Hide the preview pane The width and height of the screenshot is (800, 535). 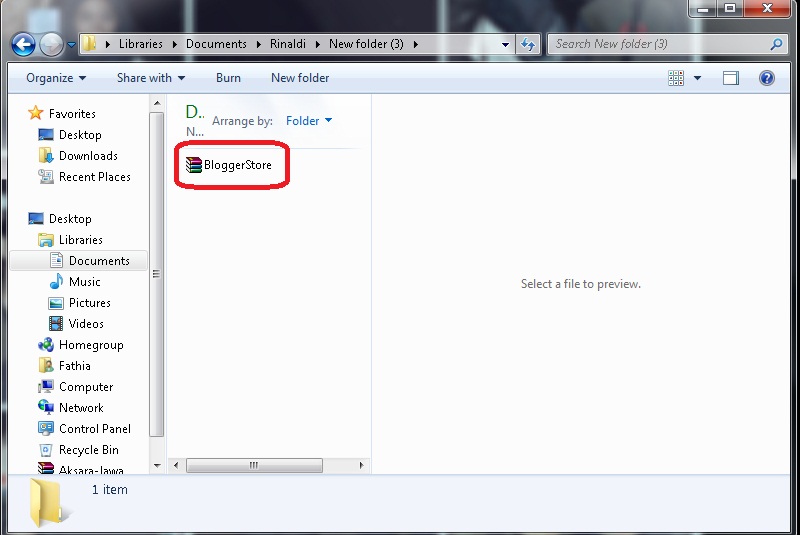click(x=731, y=78)
